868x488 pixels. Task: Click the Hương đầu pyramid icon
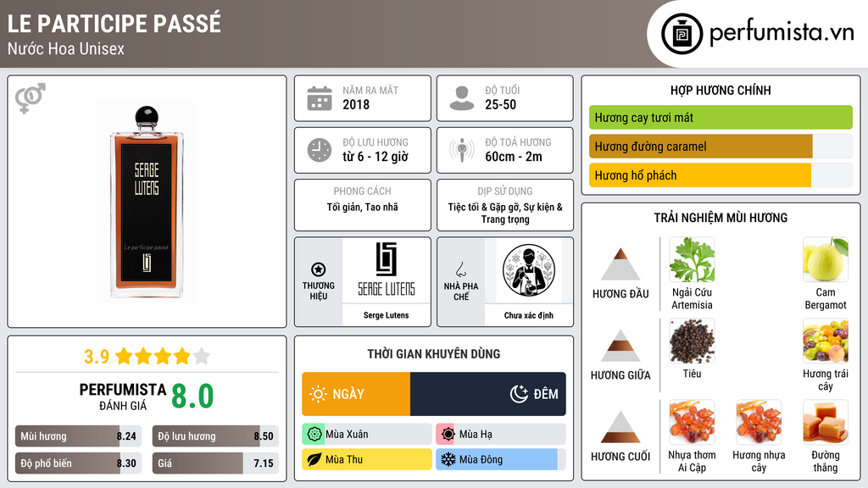tap(620, 264)
